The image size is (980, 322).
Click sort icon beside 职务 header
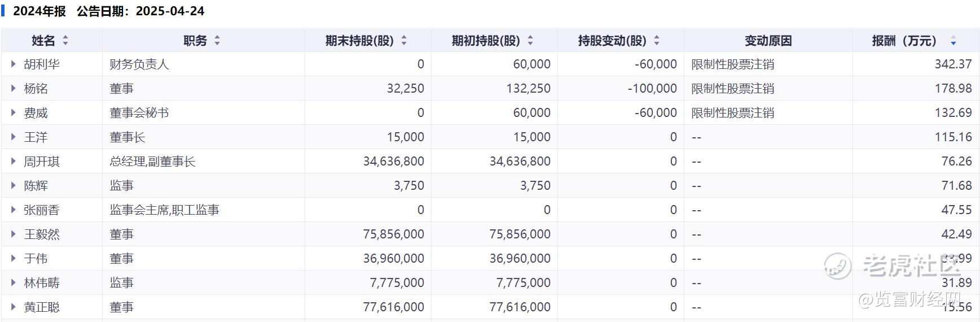(217, 41)
